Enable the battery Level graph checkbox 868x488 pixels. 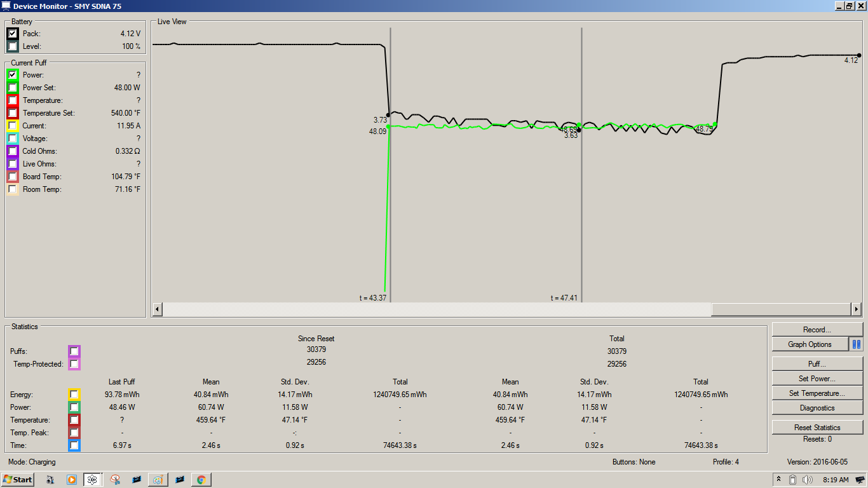[x=13, y=46]
